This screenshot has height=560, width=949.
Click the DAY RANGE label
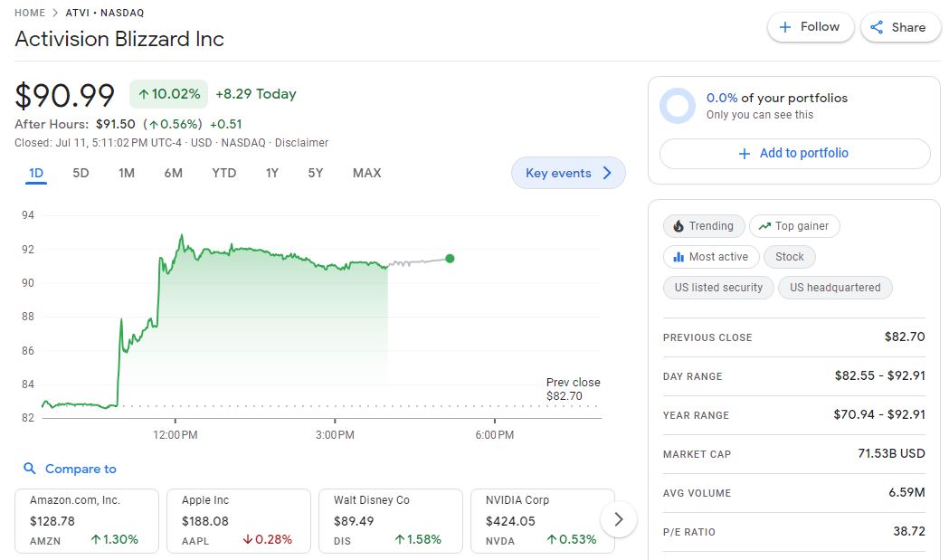(x=692, y=376)
